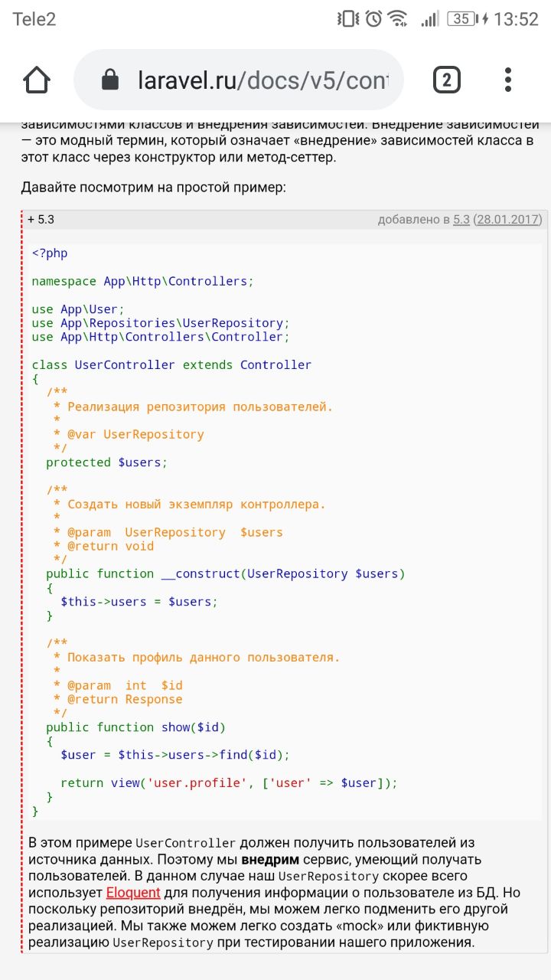Tap comment 'Создать новый экземпляр контроллера.'
This screenshot has height=980, width=551.
point(197,505)
